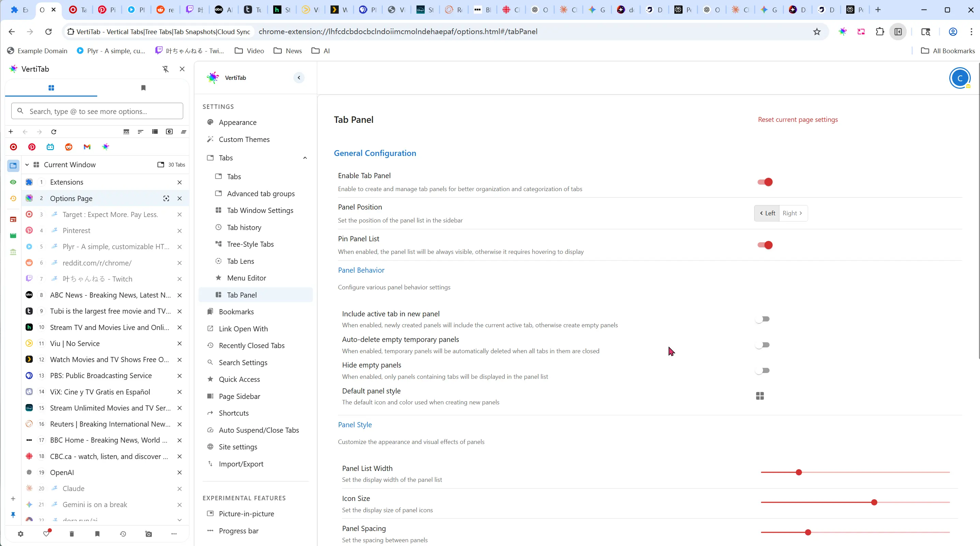Open the Reddit quick access shortcut

[69, 147]
